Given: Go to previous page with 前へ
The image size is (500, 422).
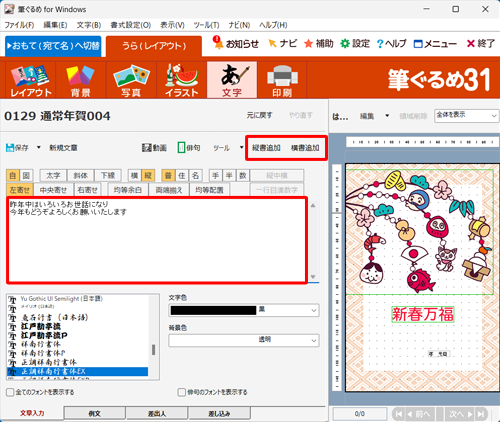Looking at the screenshot, I should pyautogui.click(x=419, y=414).
